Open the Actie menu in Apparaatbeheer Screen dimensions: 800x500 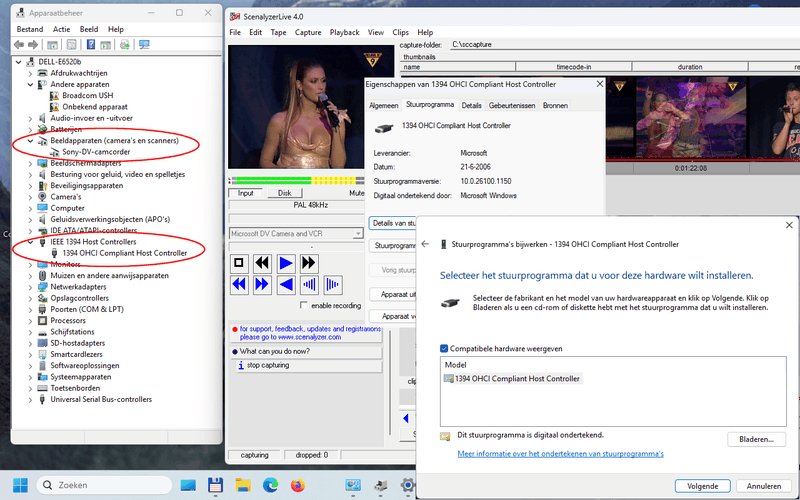click(x=61, y=29)
